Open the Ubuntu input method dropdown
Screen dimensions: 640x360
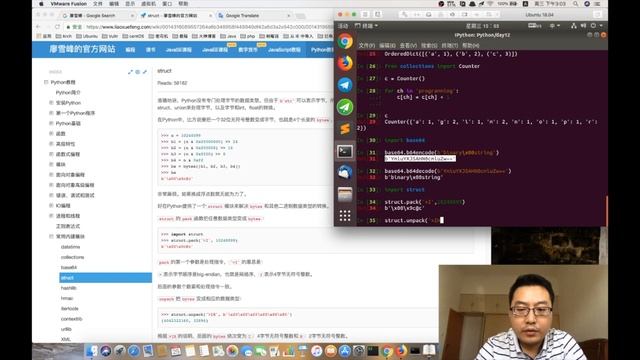click(x=554, y=25)
